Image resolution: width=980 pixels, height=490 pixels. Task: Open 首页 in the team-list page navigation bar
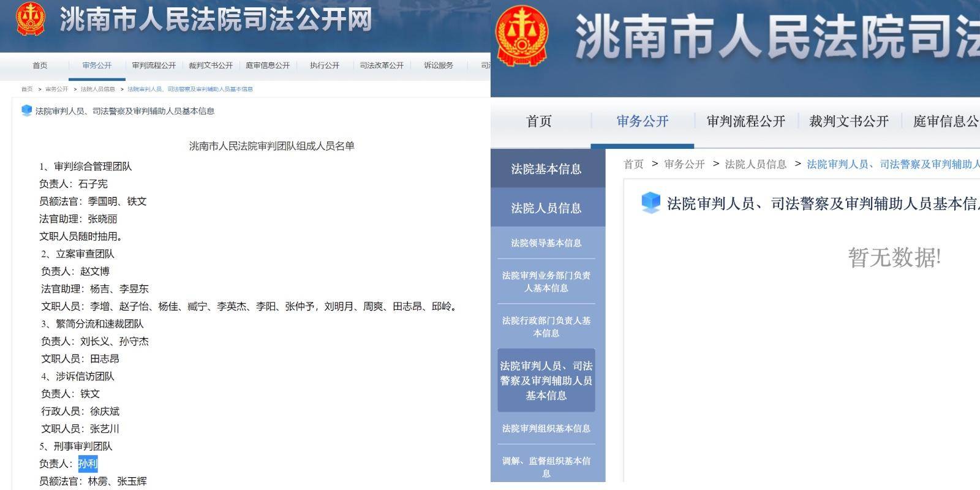point(40,66)
